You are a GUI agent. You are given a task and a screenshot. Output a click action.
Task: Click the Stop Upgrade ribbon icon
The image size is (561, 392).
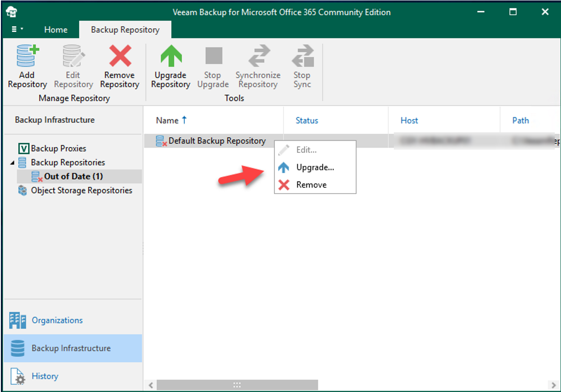point(213,56)
